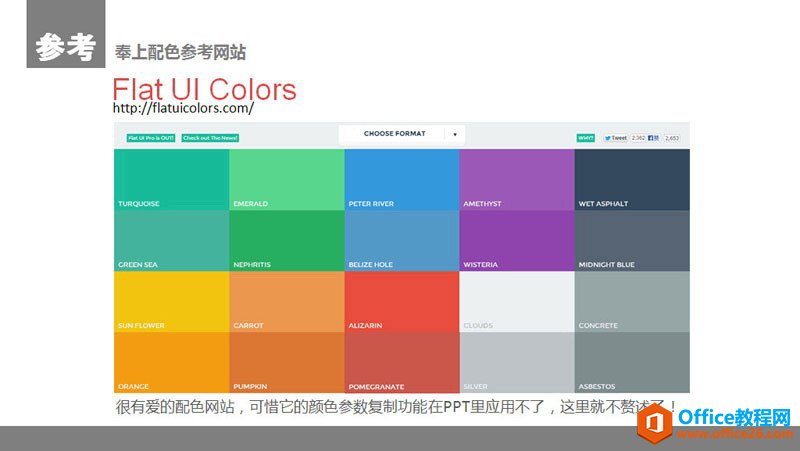Choose the Pumpkin orange swatch

[x=286, y=361]
